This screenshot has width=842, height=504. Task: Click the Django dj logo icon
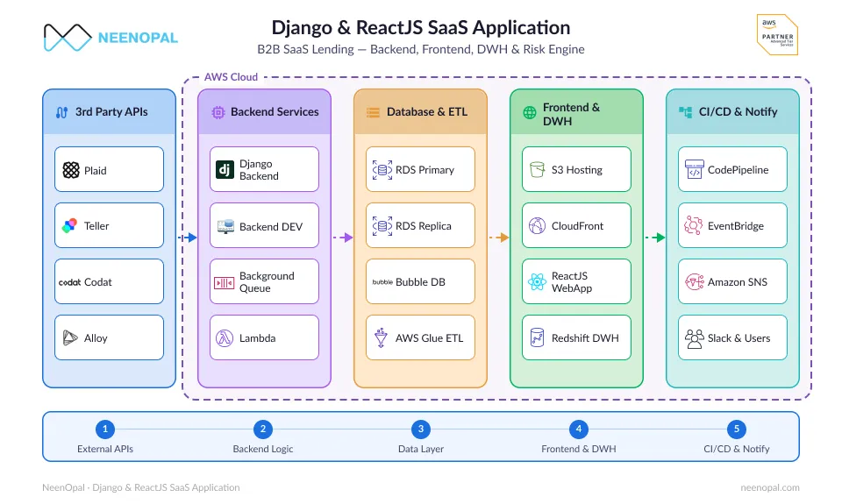pos(225,170)
